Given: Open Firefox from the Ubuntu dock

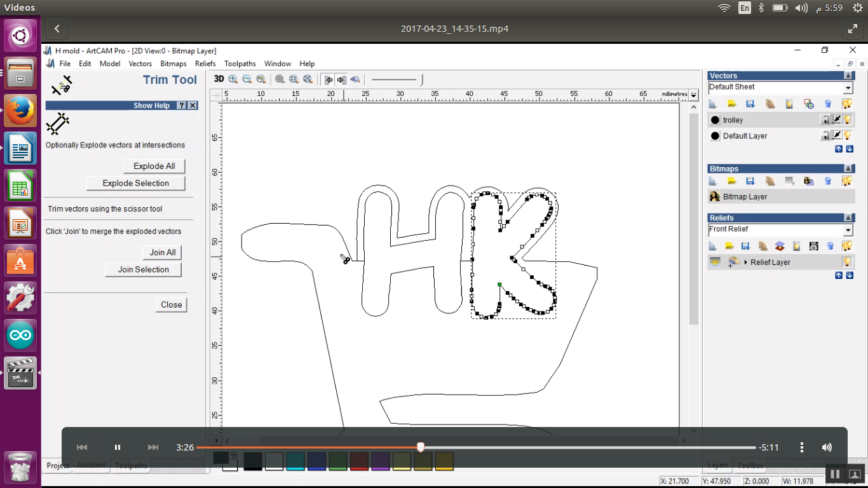Looking at the screenshot, I should (x=20, y=110).
